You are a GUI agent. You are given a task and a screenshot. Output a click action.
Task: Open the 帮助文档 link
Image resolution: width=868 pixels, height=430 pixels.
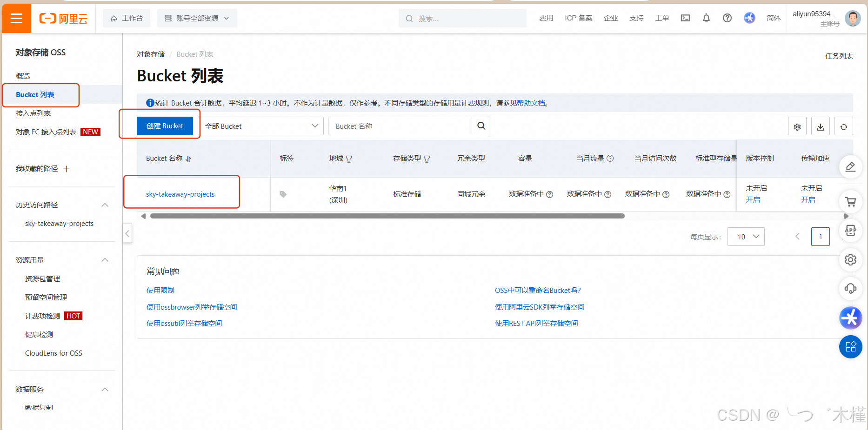click(x=531, y=103)
